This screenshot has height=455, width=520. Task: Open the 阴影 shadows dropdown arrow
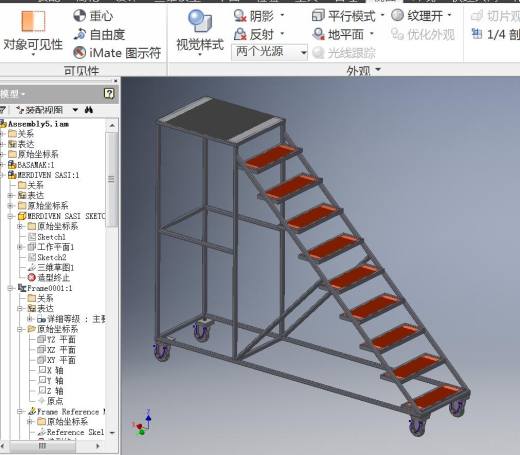282,15
